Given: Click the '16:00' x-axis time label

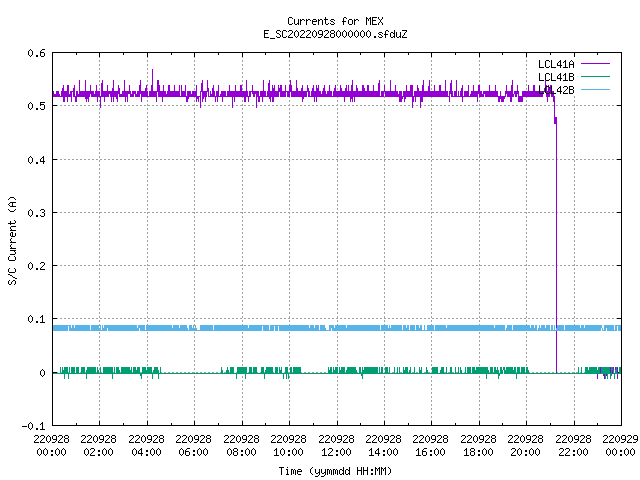Looking at the screenshot, I should point(431,452).
